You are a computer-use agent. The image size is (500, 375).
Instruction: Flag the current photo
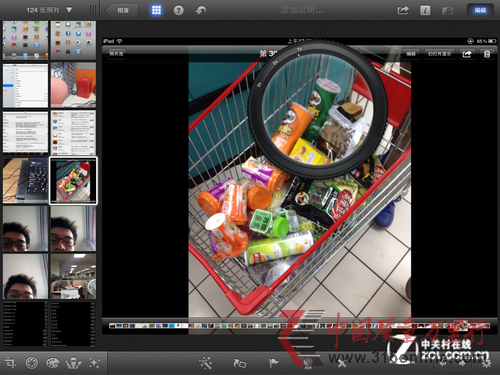(273, 363)
